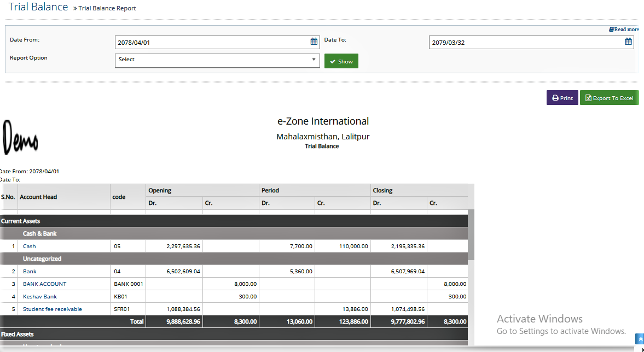Click the code column header
Image resolution: width=644 pixels, height=352 pixels.
(127, 197)
